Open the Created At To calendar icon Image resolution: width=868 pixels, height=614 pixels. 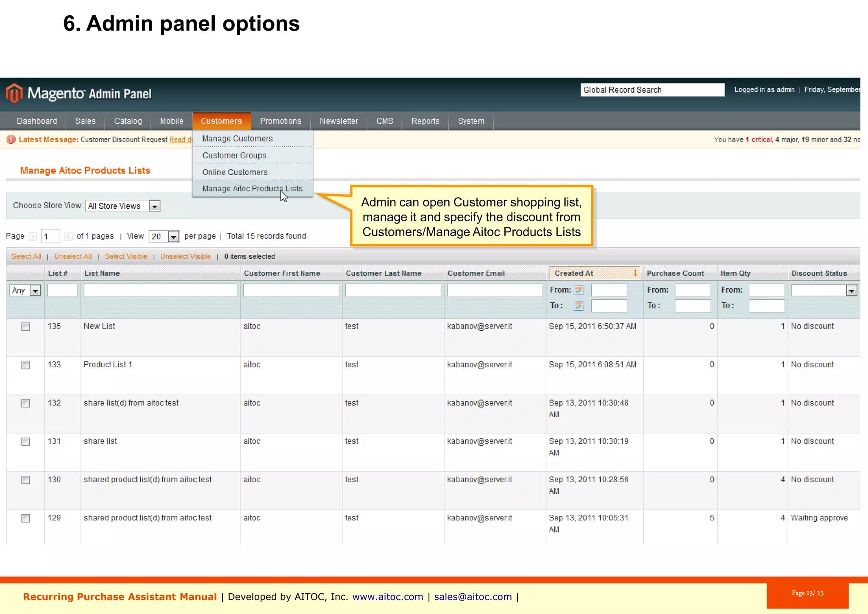point(579,306)
